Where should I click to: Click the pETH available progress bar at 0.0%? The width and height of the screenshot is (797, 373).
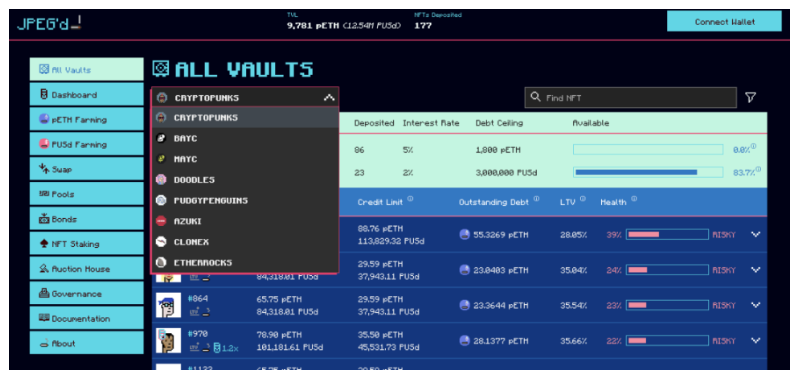point(648,149)
